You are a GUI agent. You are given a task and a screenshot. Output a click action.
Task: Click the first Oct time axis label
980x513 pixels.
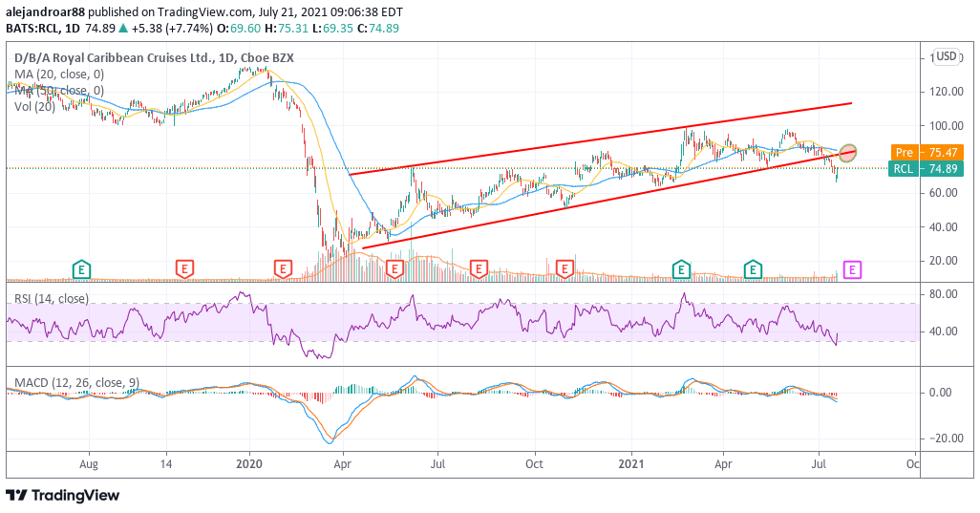(534, 464)
